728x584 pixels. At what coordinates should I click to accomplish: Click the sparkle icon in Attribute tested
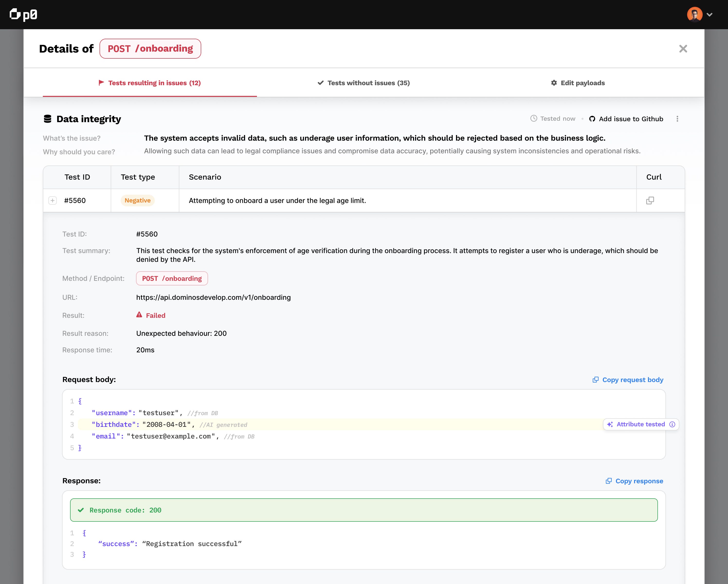coord(610,424)
